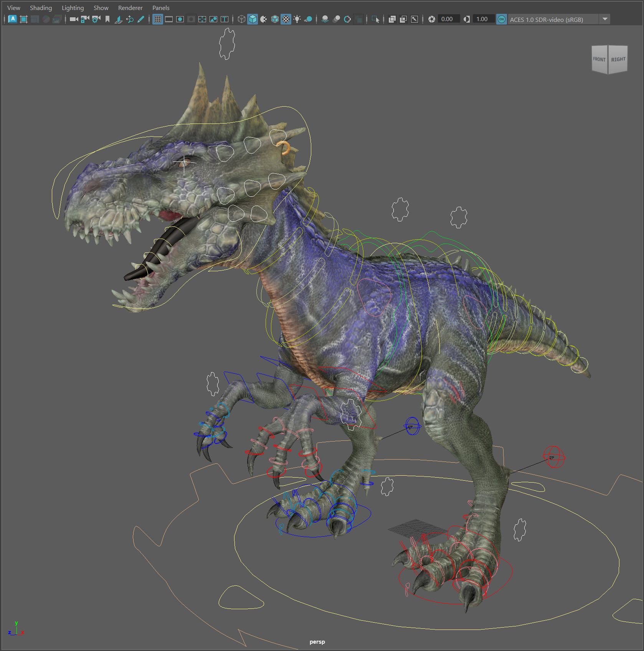Click the Exposure aperture icon
Image resolution: width=644 pixels, height=651 pixels.
click(x=431, y=19)
